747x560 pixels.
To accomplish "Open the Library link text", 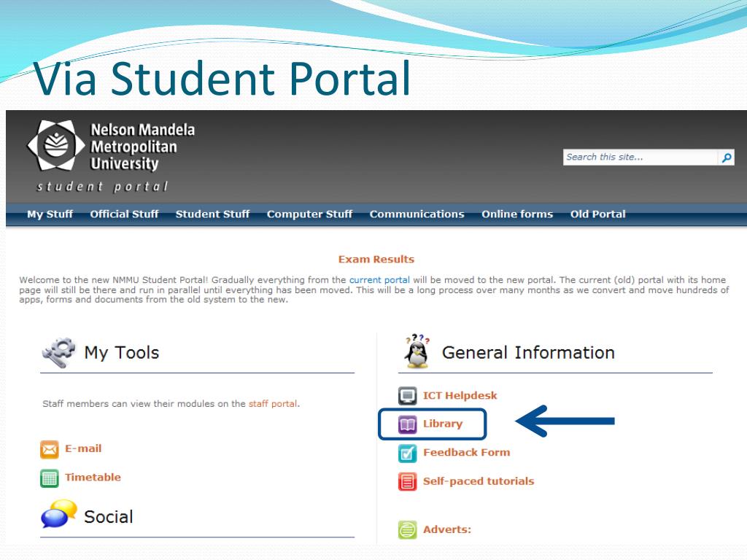I will [443, 424].
